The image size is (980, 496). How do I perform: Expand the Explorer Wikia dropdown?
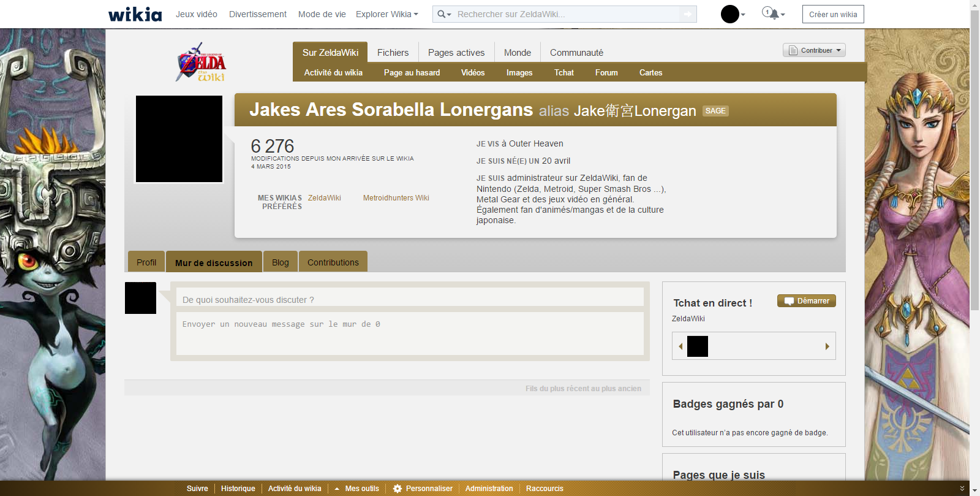click(x=386, y=14)
